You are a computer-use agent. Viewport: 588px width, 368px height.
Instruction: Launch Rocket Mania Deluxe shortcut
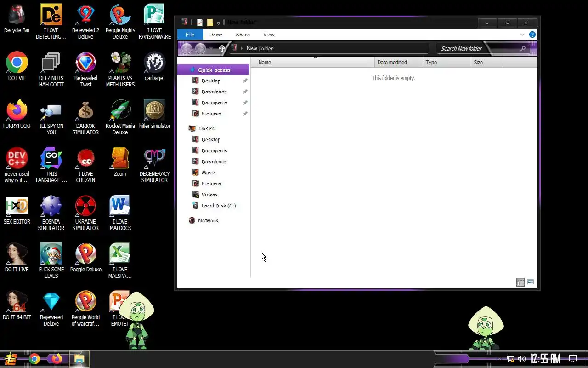(x=120, y=117)
